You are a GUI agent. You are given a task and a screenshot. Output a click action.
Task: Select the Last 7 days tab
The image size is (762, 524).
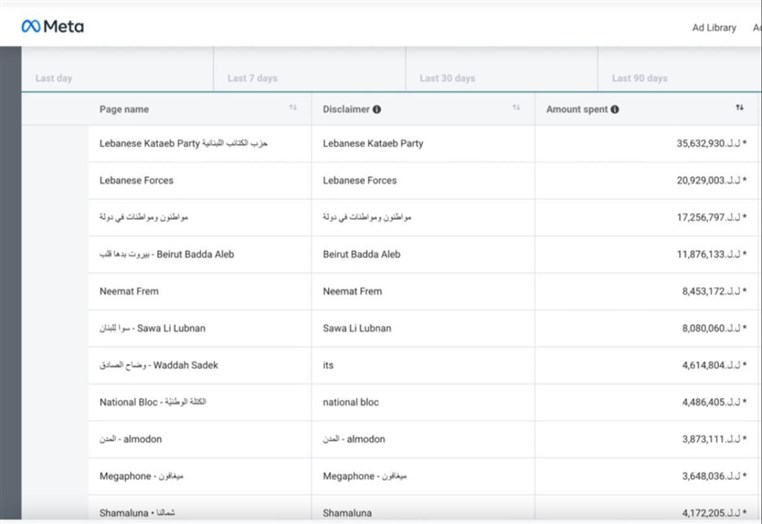pyautogui.click(x=252, y=78)
